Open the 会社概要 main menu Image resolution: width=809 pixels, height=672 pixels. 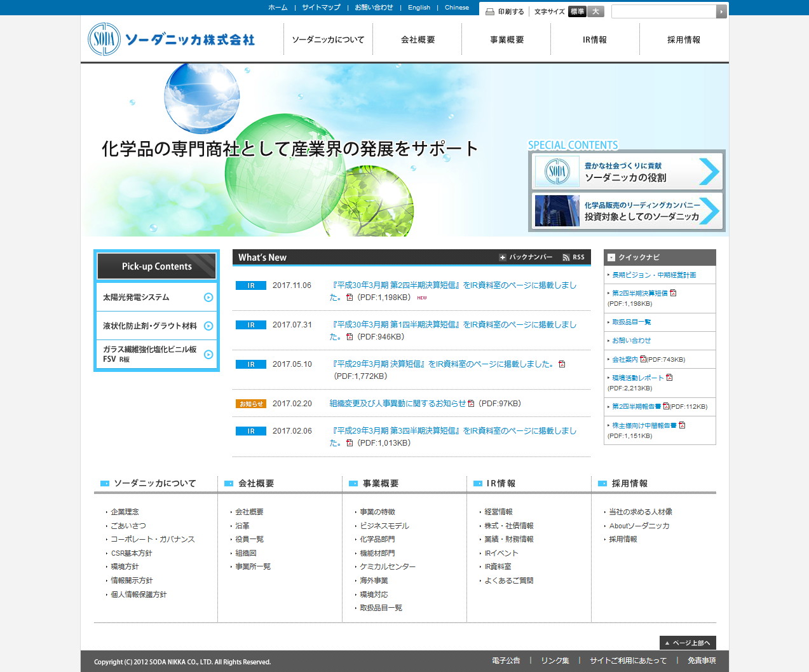click(x=418, y=39)
